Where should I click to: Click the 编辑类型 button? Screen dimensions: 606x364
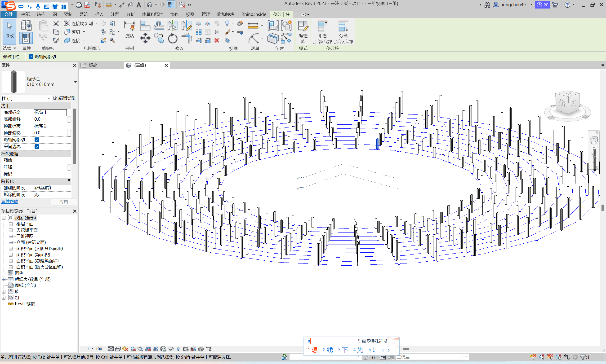(65, 98)
